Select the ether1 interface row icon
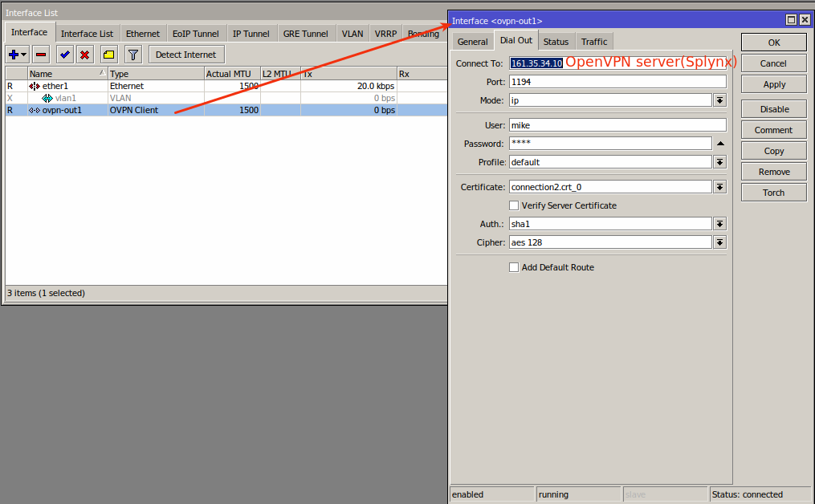Screen dimensions: 815x504 (x=35, y=86)
